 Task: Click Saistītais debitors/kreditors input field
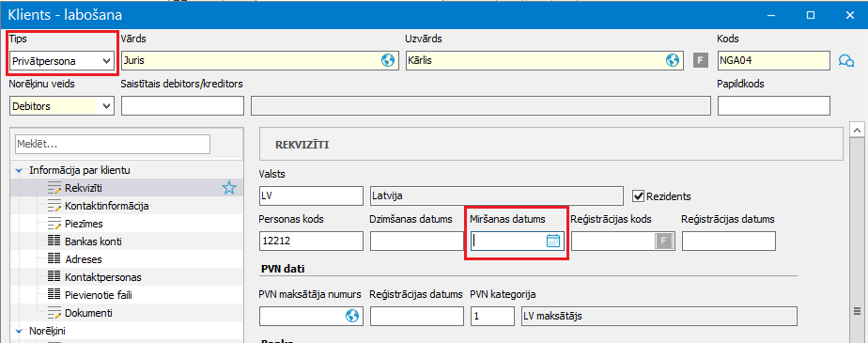point(182,106)
